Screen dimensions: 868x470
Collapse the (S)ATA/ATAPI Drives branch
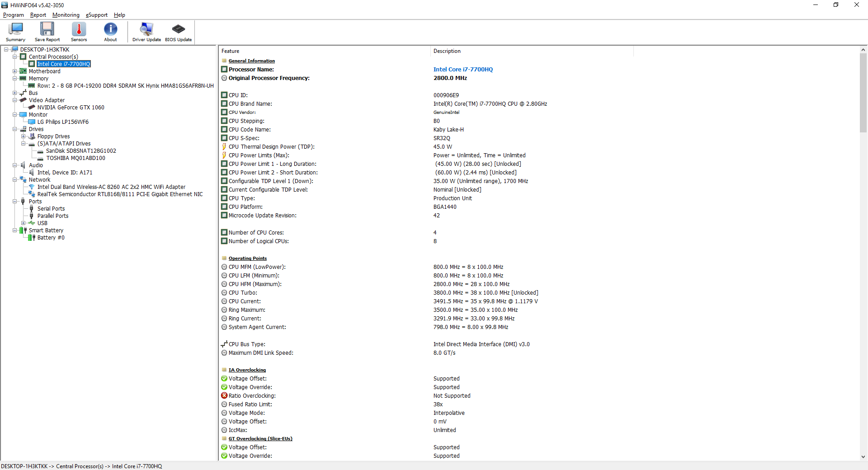(x=23, y=143)
